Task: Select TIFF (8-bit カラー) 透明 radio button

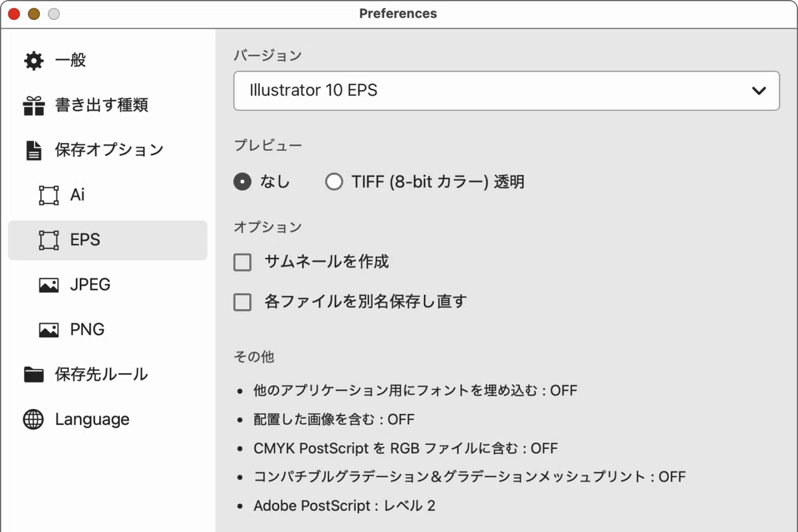Action: click(x=334, y=182)
